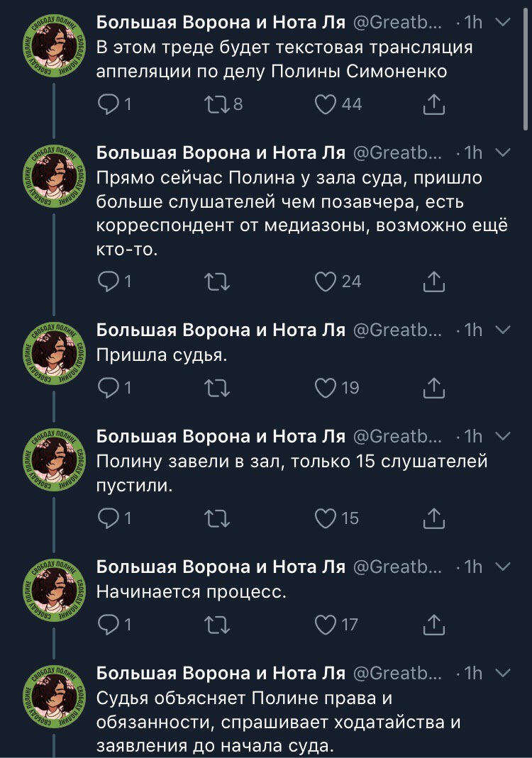Open the tweet text 'Начинается процесс.'
This screenshot has height=758, width=532.
[x=191, y=591]
